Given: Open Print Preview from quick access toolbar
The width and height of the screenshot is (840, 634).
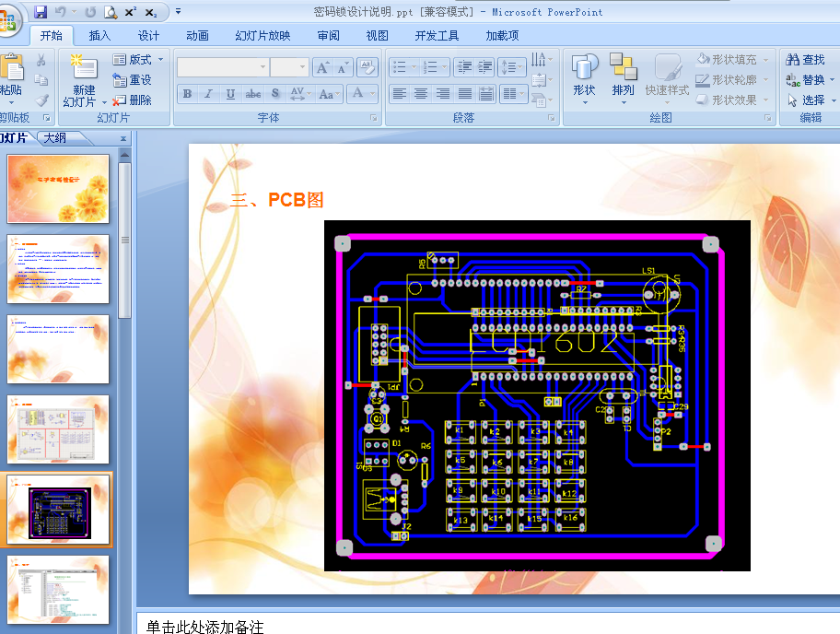Looking at the screenshot, I should (111, 12).
